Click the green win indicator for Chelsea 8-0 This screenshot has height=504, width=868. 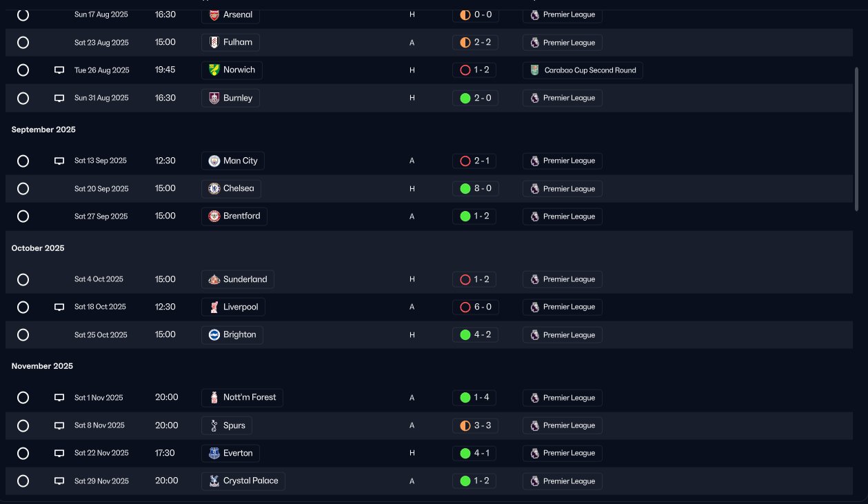click(x=465, y=188)
